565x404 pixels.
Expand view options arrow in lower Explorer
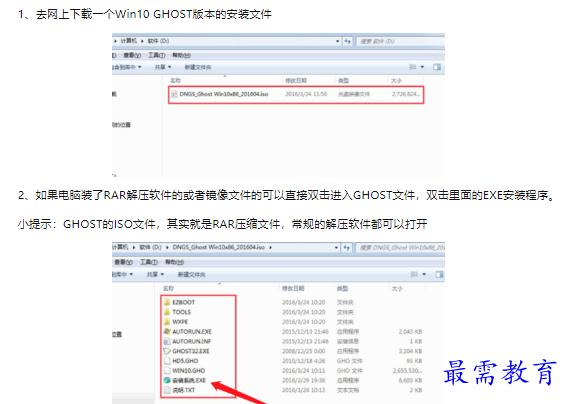(x=424, y=274)
